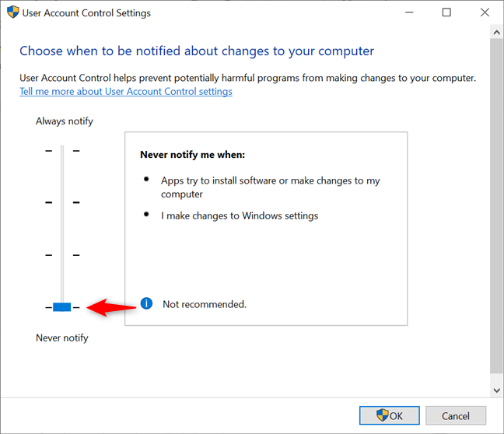Click the Never notify label below slider
The width and height of the screenshot is (504, 434).
coord(61,338)
